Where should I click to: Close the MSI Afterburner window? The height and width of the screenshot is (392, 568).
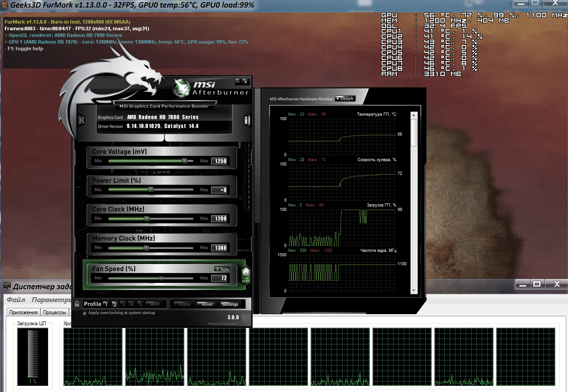tap(245, 82)
